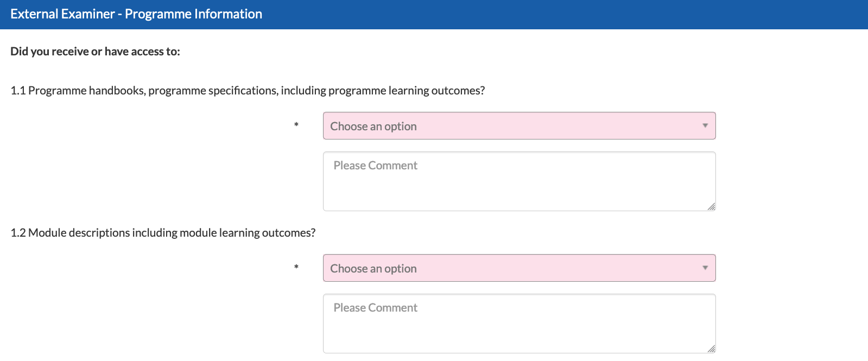
Task: Click the dropdown arrow for question 1.1
Action: click(x=705, y=126)
